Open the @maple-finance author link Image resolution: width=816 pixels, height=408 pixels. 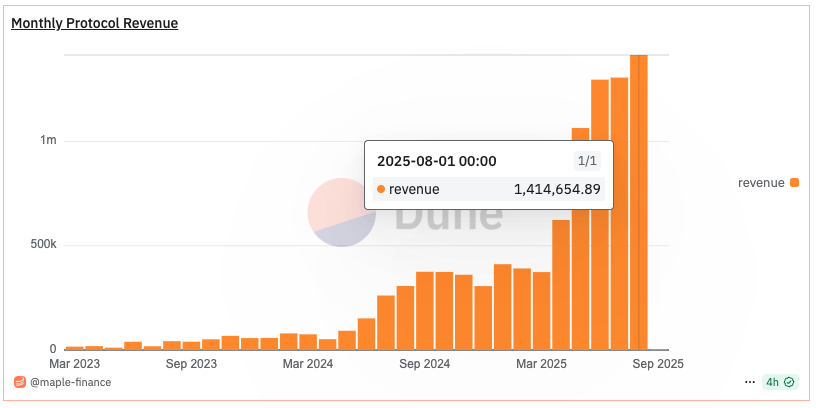click(70, 382)
